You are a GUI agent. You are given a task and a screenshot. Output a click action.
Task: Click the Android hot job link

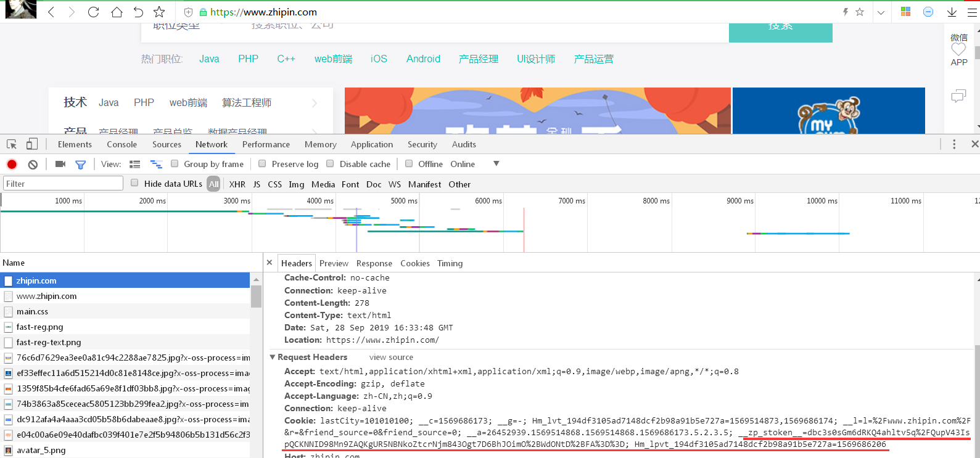pos(423,59)
